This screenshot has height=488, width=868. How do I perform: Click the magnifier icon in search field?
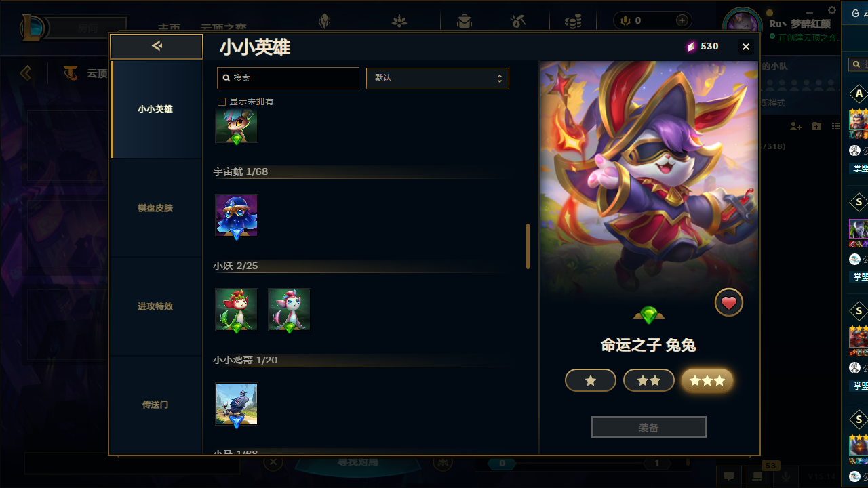coord(226,78)
